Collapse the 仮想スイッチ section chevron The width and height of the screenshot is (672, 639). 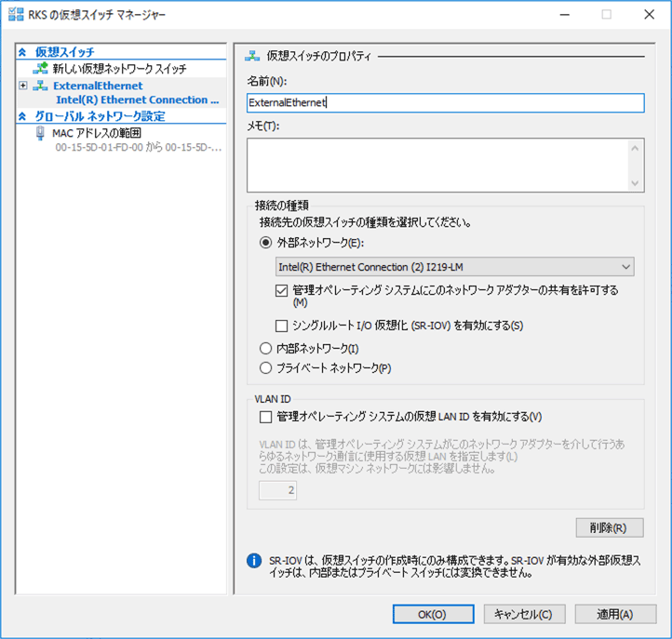[x=22, y=52]
